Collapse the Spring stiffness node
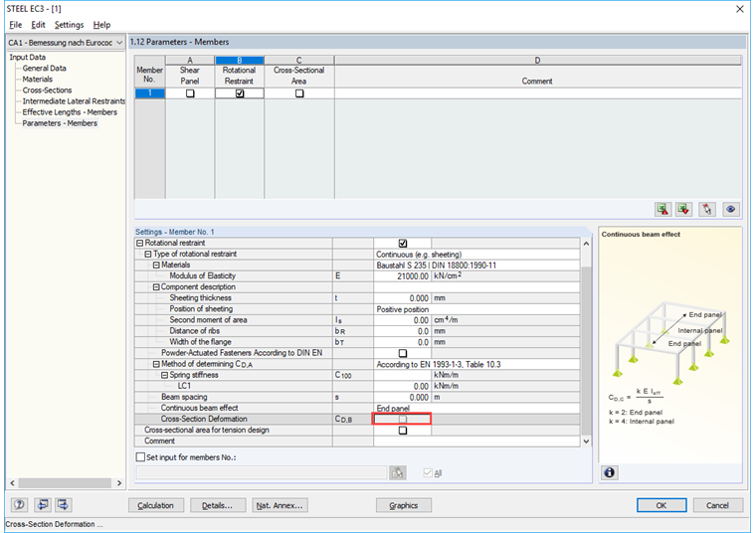Viewport: 756px width, 533px height. [164, 375]
